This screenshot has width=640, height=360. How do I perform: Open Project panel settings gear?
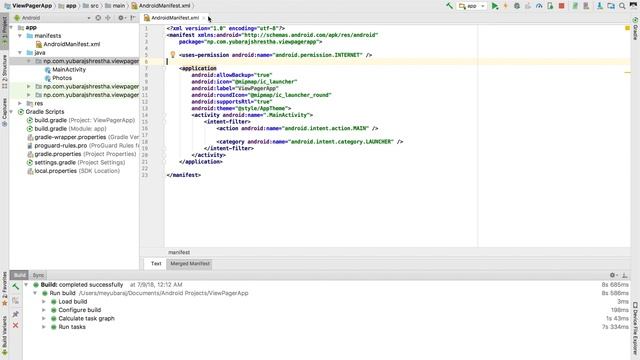pyautogui.click(x=121, y=18)
